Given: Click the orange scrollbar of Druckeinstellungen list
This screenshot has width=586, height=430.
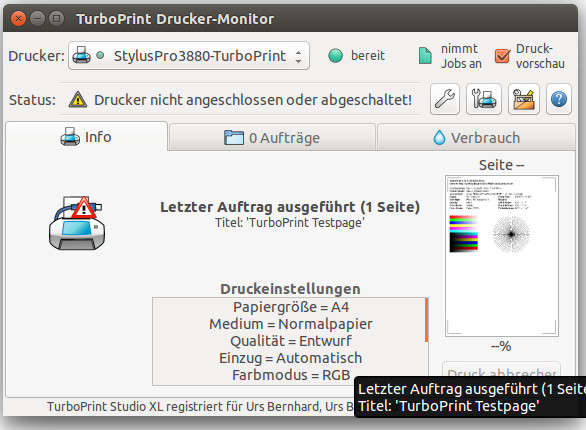Looking at the screenshot, I should click(426, 320).
